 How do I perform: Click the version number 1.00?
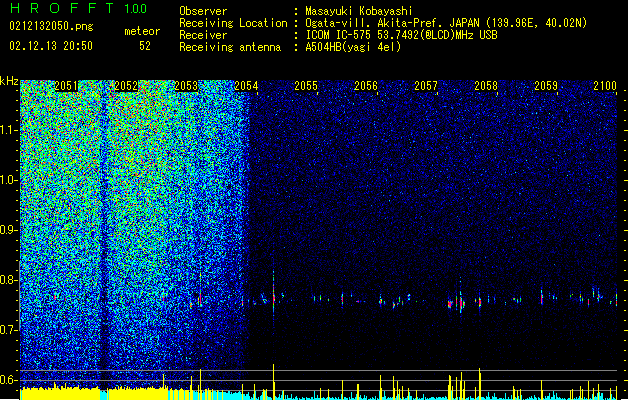point(136,9)
